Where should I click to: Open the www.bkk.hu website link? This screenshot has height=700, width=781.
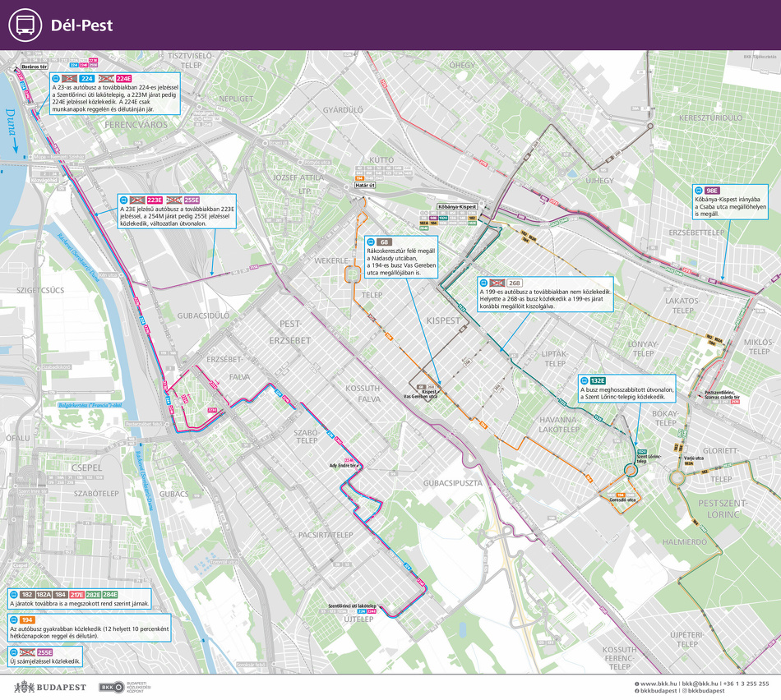(x=659, y=684)
